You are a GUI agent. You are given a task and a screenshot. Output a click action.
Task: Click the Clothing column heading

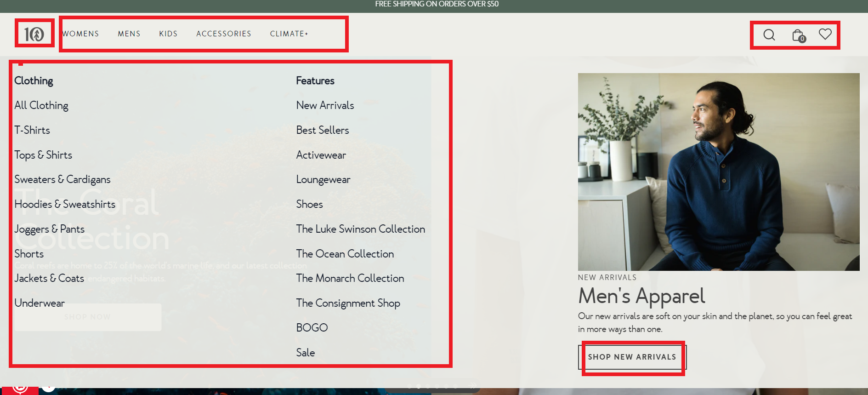pos(34,81)
